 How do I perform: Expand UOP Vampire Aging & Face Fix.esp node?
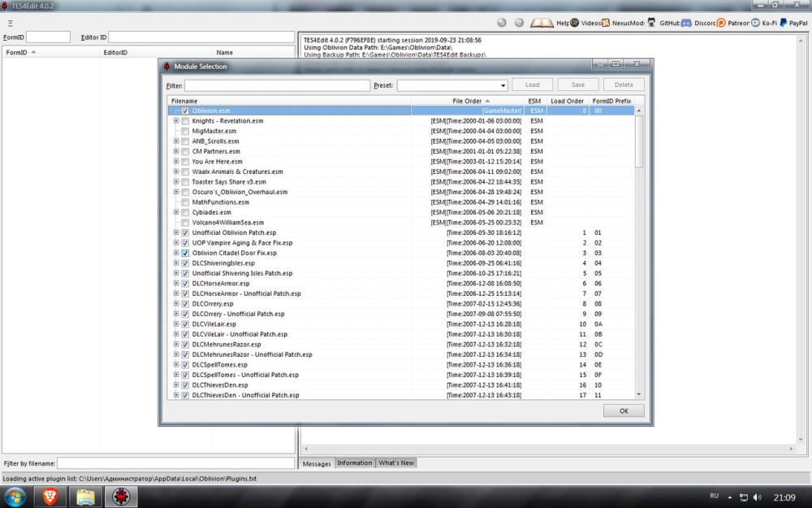[176, 242]
